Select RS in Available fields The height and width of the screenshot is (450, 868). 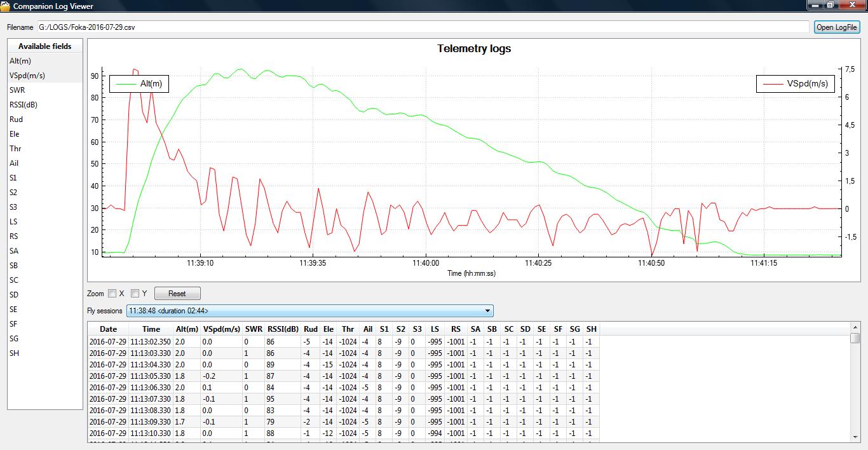45,236
